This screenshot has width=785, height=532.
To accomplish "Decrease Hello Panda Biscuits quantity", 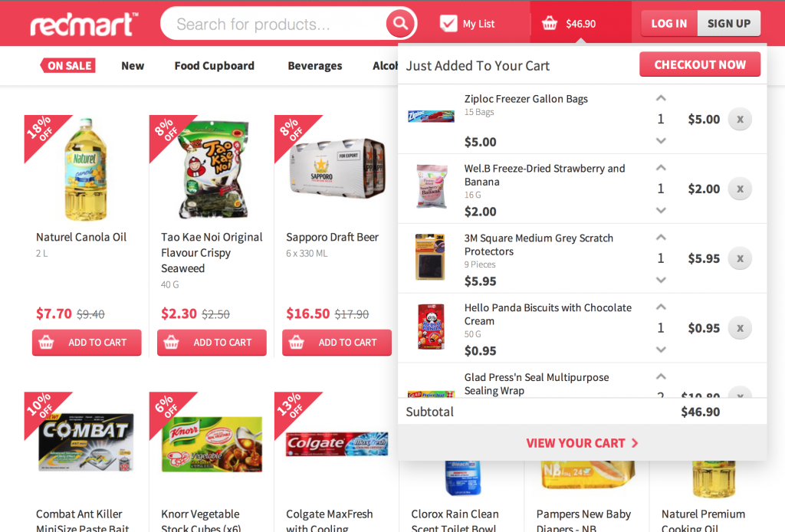I will point(661,350).
